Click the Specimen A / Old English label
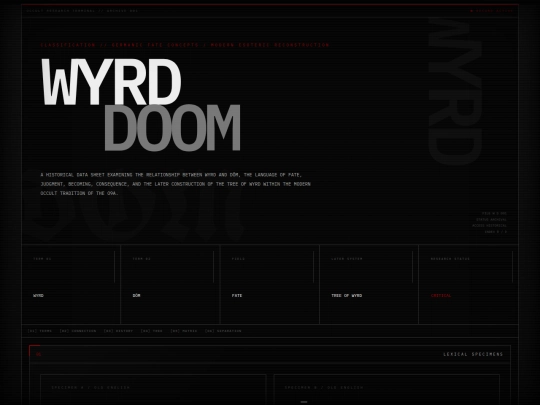The image size is (540, 405). [x=91, y=387]
